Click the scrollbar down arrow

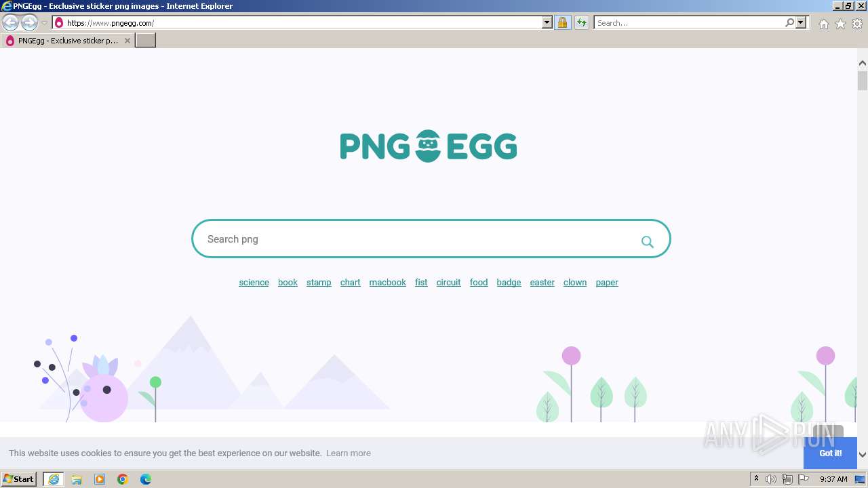point(863,454)
